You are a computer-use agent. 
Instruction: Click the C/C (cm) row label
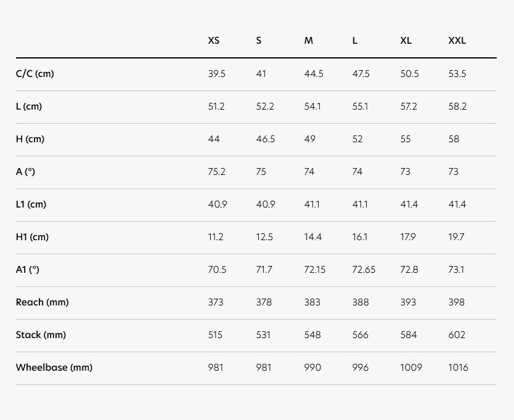click(x=35, y=74)
